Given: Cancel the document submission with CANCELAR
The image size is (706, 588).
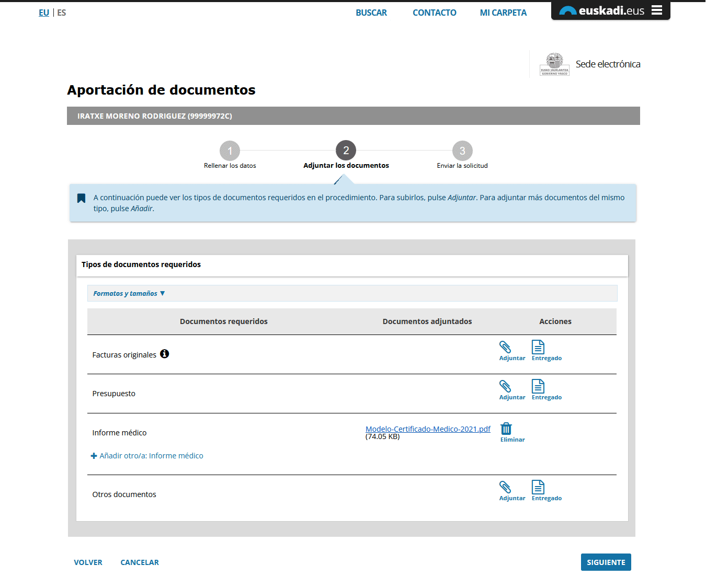Looking at the screenshot, I should 140,562.
